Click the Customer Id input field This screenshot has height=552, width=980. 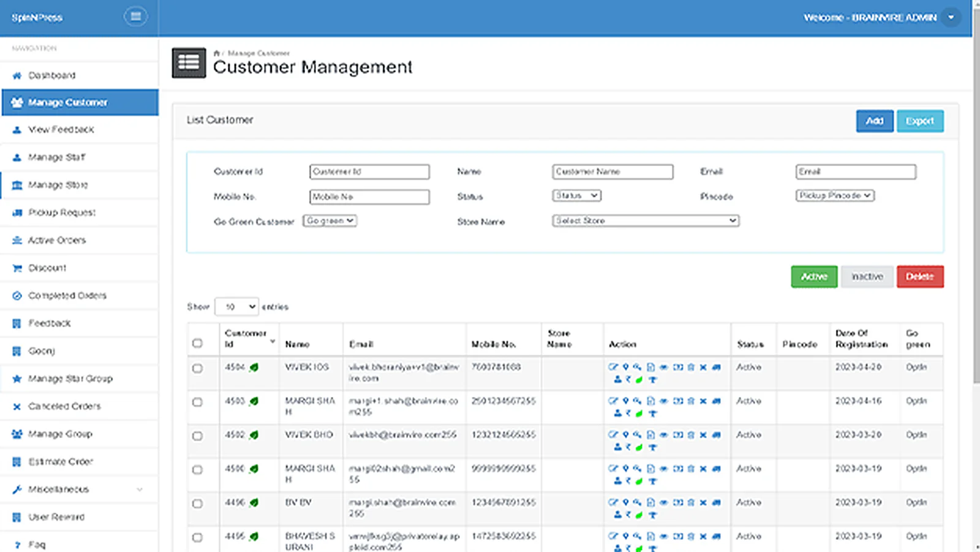coord(369,172)
